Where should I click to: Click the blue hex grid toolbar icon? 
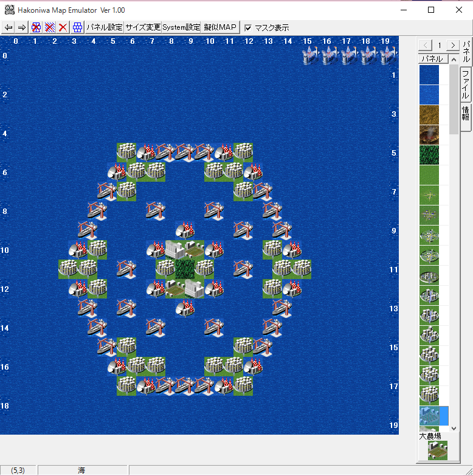coord(77,27)
